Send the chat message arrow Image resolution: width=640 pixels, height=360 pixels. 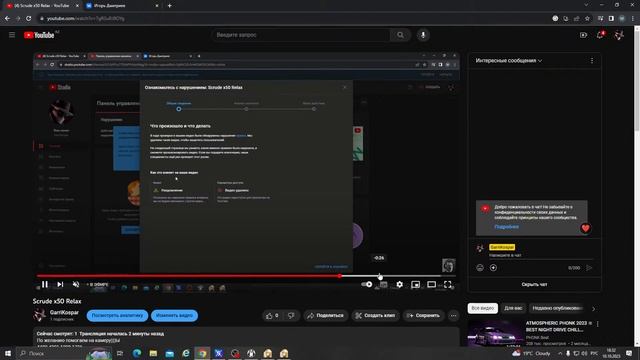click(589, 268)
